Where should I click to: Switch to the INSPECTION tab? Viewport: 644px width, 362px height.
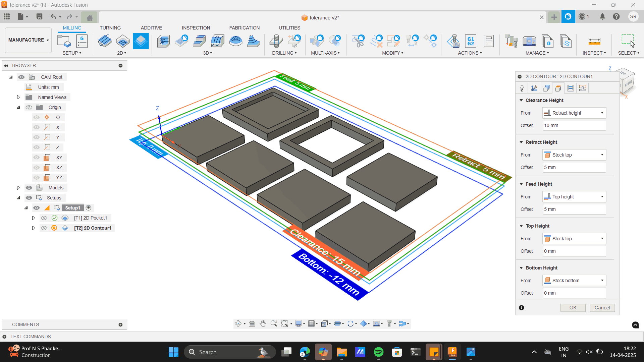pyautogui.click(x=196, y=28)
